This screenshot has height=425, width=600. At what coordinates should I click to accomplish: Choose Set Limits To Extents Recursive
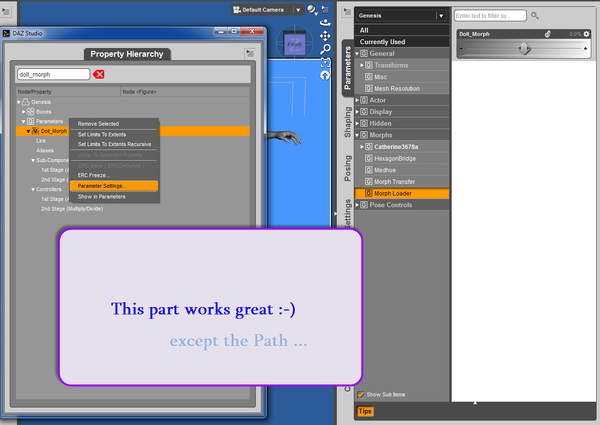point(114,144)
